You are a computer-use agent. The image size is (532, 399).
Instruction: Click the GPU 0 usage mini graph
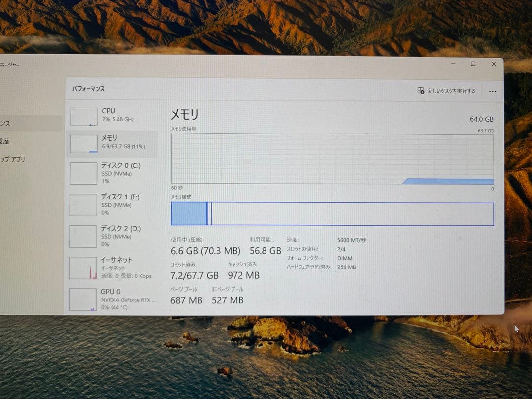84,299
